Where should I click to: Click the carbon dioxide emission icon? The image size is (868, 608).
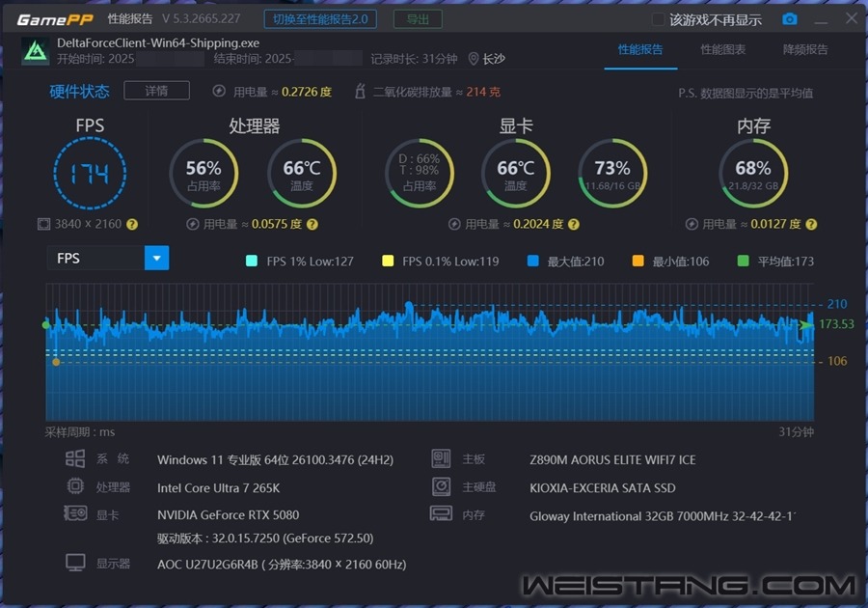(360, 92)
